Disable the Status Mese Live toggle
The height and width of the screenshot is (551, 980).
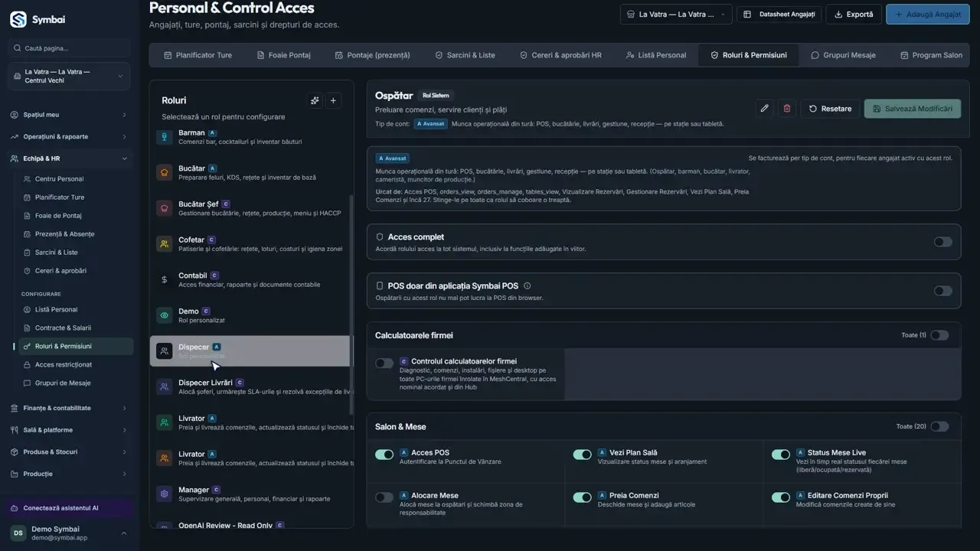(781, 455)
